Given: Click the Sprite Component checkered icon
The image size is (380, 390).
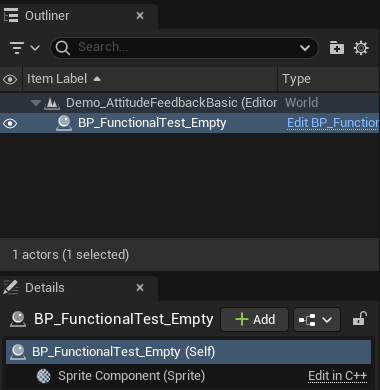Looking at the screenshot, I should click(44, 376).
